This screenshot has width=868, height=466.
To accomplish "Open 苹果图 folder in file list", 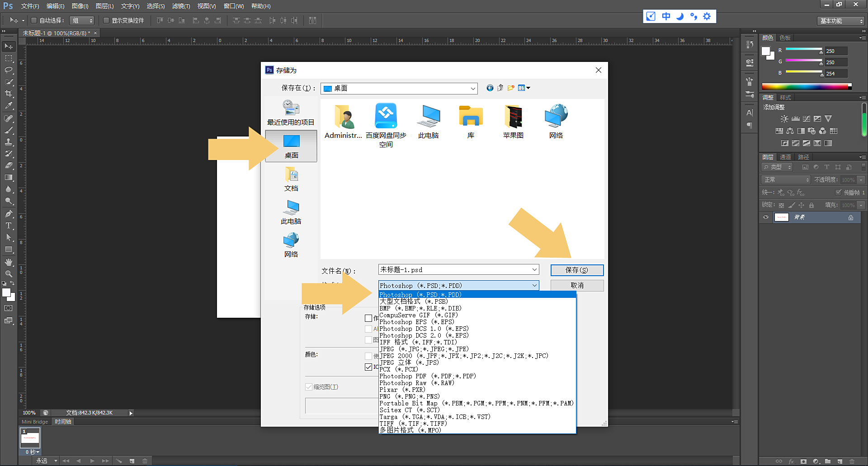I will tap(514, 121).
